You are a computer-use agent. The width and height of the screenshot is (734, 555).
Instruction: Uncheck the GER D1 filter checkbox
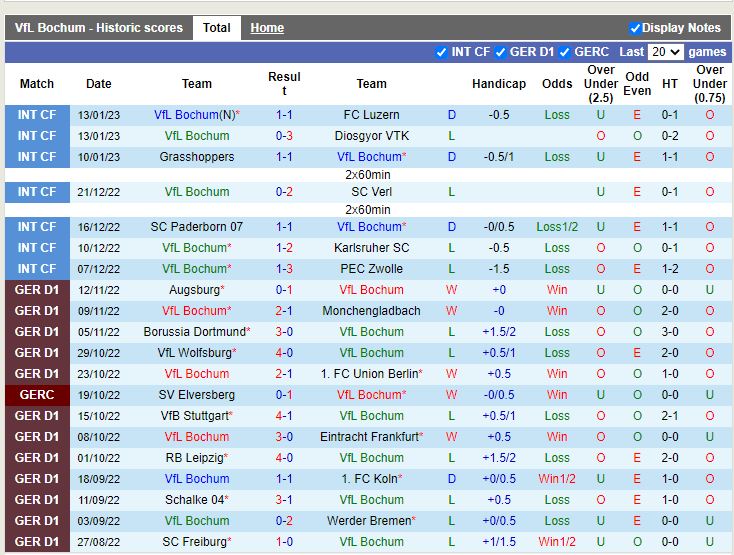(501, 52)
